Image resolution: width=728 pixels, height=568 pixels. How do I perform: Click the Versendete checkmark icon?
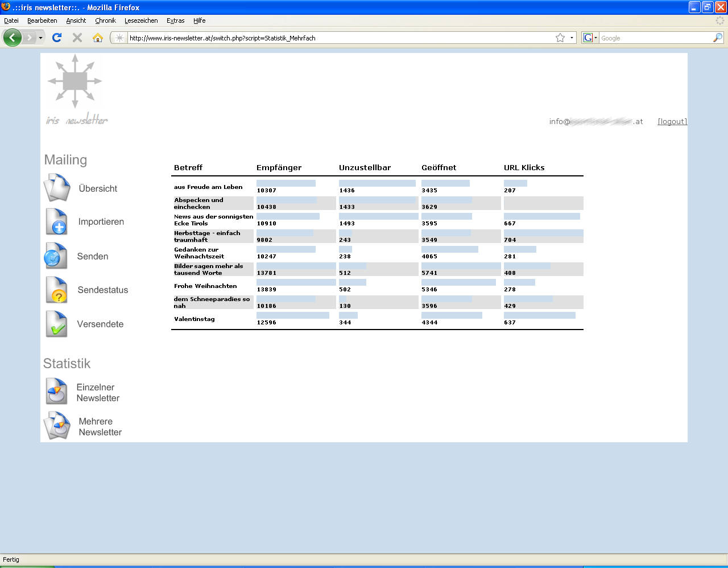57,324
